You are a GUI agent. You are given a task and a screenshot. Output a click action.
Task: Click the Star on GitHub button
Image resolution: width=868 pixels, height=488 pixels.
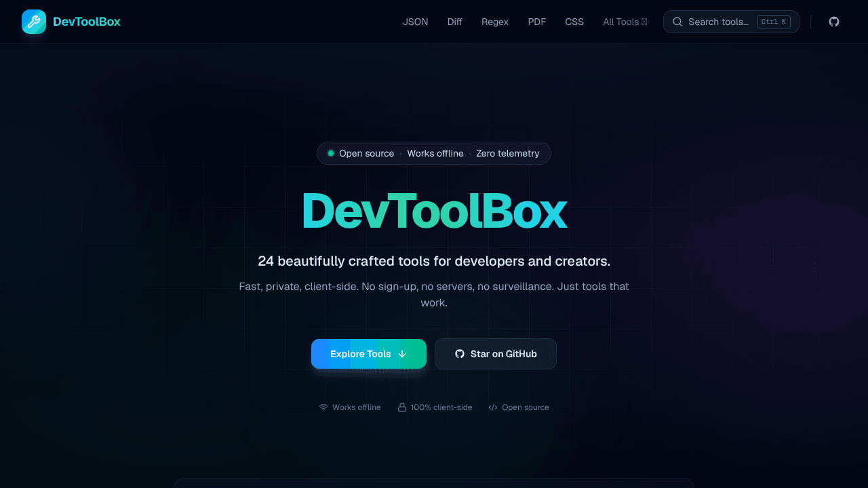click(x=496, y=354)
